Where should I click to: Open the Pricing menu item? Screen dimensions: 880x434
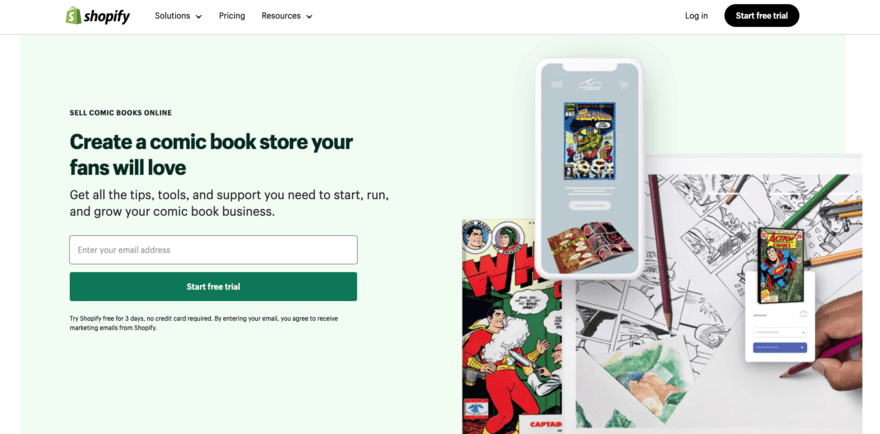(x=232, y=16)
